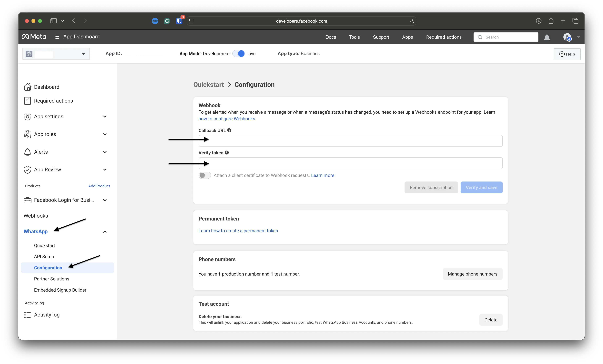The height and width of the screenshot is (364, 603).
Task: Open the Apps menu
Action: point(408,37)
